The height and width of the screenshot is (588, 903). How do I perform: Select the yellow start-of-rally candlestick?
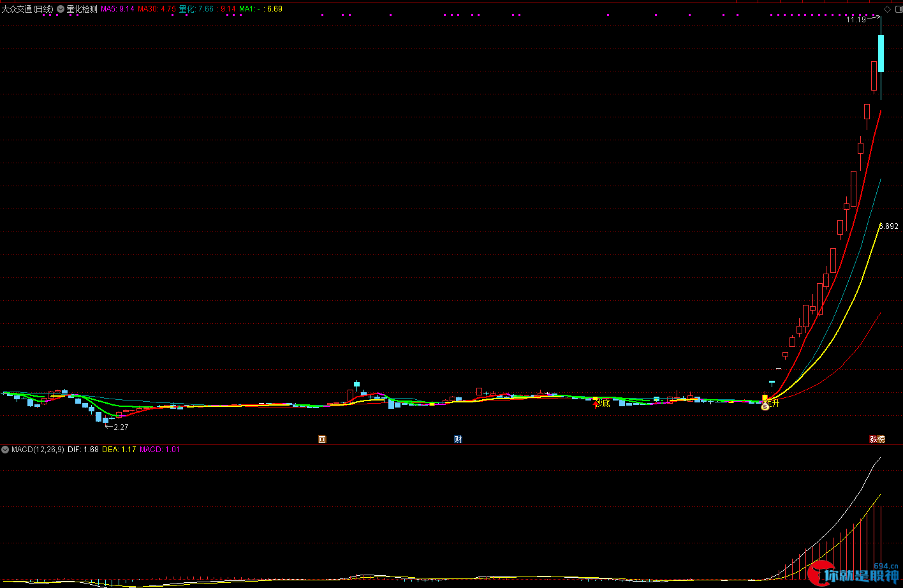765,397
